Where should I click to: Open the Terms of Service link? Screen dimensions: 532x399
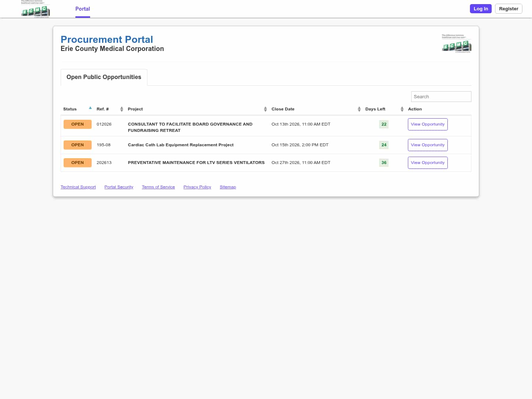point(158,187)
